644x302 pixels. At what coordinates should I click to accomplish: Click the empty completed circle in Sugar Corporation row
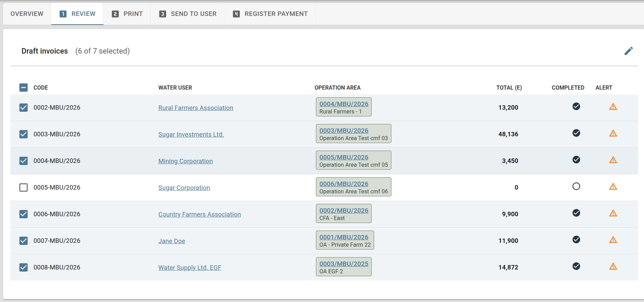[576, 186]
